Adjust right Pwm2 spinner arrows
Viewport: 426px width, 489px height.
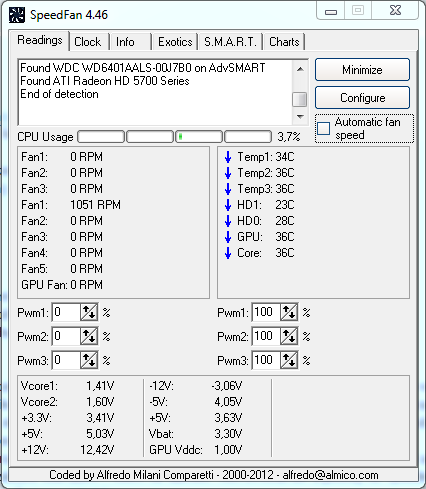[x=289, y=336]
